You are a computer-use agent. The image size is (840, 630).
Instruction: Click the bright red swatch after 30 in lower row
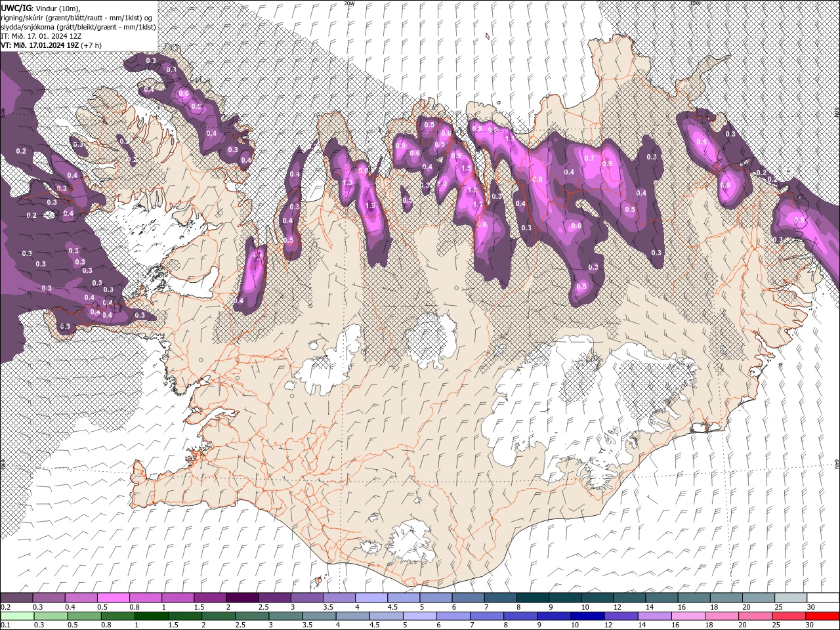pos(822,616)
